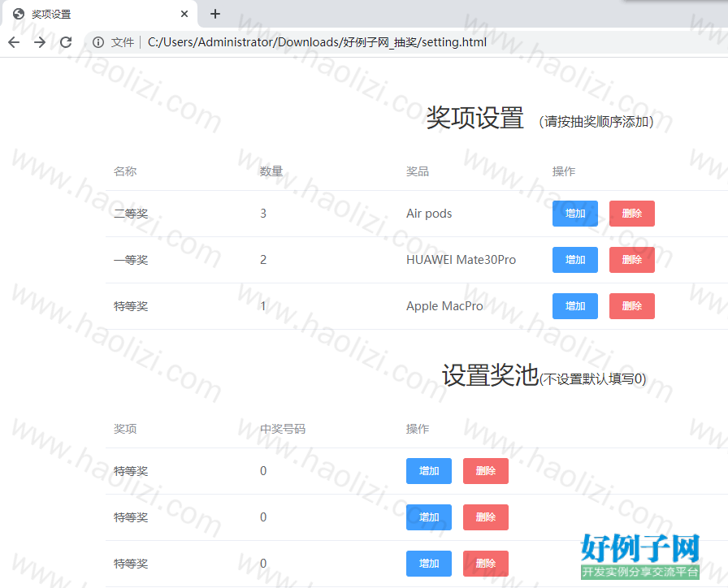Click the 奖项设置 page heading
Screen dimensions: 728x588
[475, 118]
